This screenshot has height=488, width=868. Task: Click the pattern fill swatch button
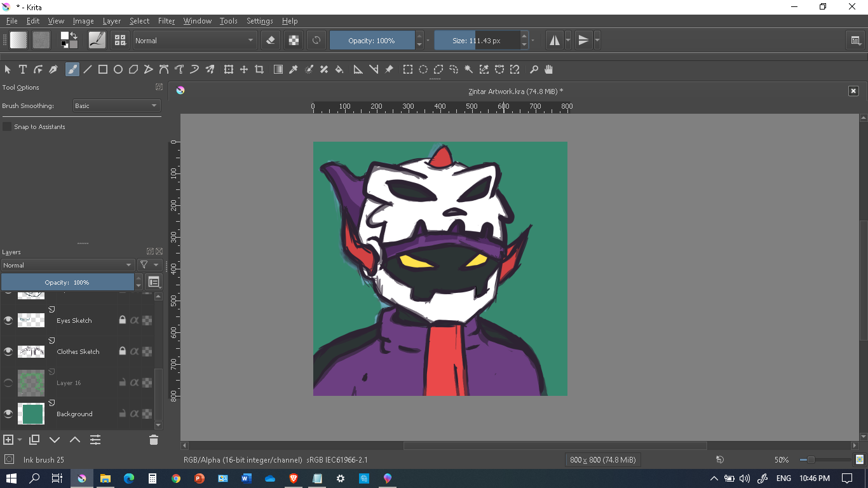(41, 40)
